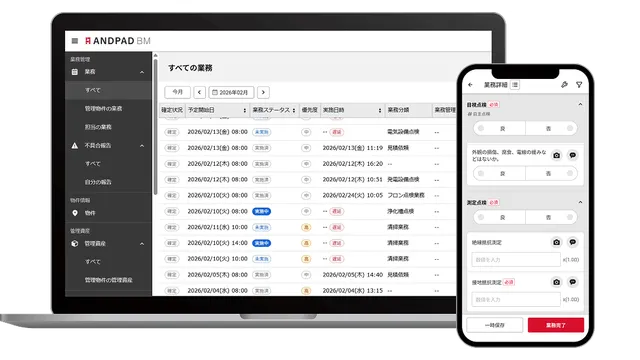Collapse the 管理資産 section chevron
640x360 pixels.
tap(142, 244)
